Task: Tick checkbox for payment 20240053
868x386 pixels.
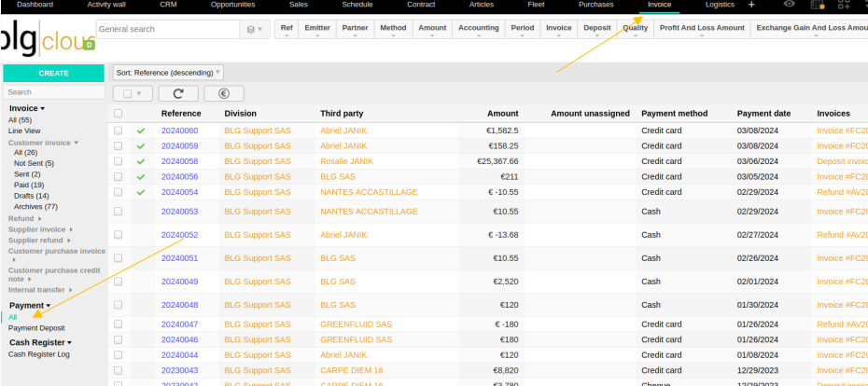Action: (x=118, y=212)
